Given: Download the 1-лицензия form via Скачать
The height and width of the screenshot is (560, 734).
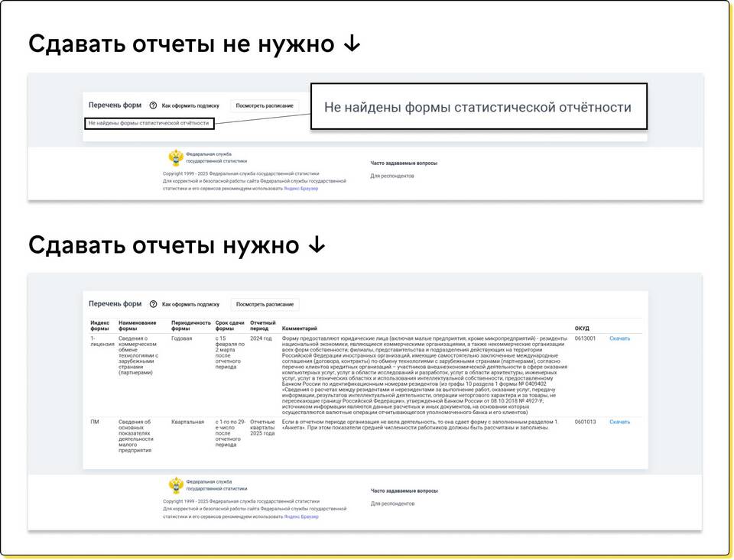Looking at the screenshot, I should pos(619,338).
